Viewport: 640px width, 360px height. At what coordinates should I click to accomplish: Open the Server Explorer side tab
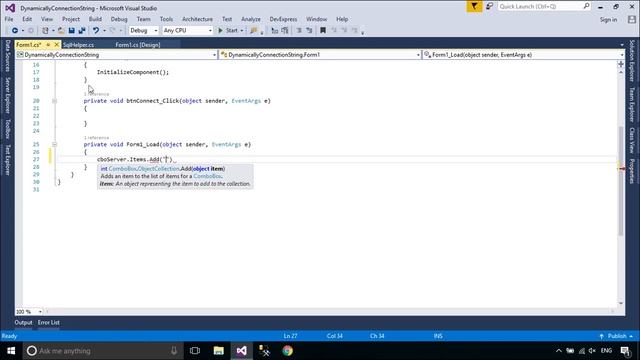(x=7, y=96)
